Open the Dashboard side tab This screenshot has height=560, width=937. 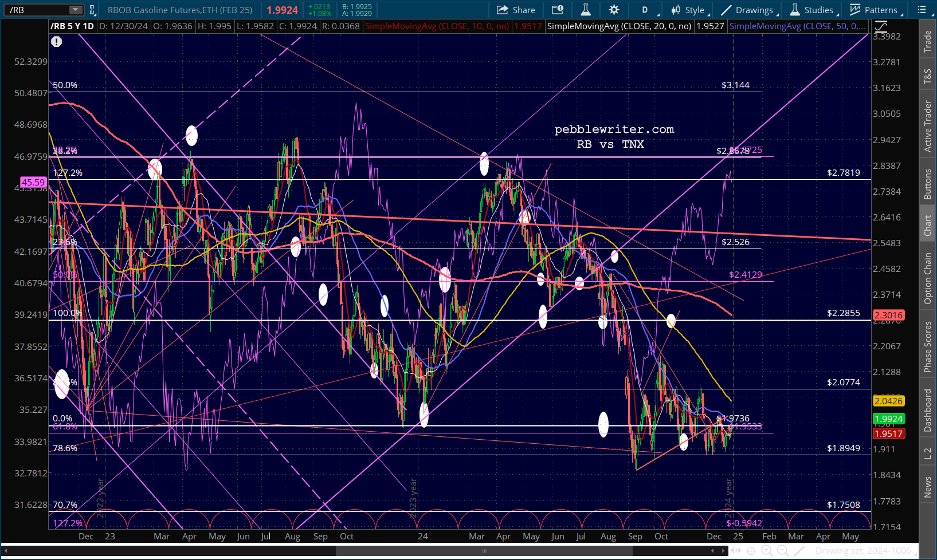[927, 410]
